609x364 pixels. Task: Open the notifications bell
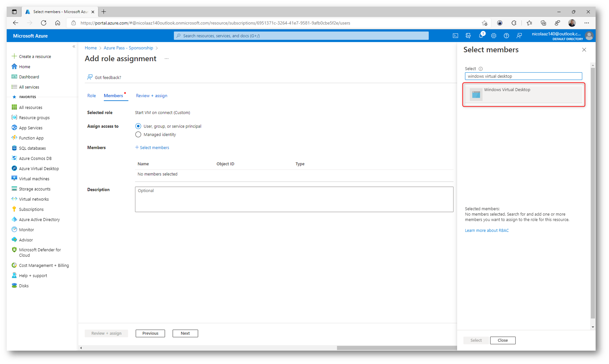click(481, 36)
